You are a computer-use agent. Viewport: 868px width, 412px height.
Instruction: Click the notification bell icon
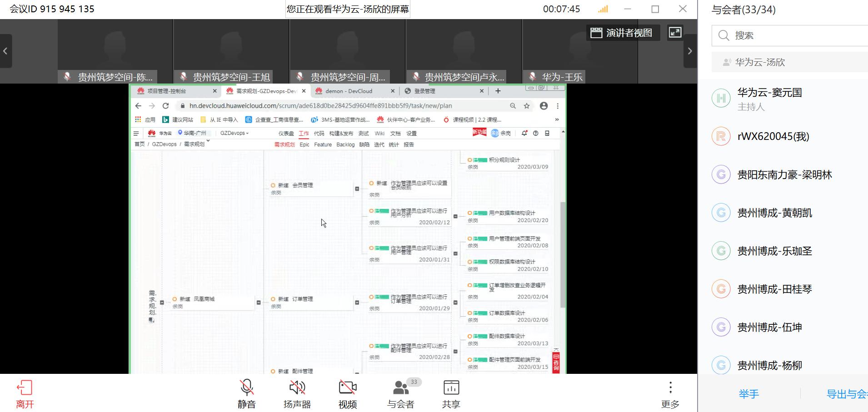(524, 133)
